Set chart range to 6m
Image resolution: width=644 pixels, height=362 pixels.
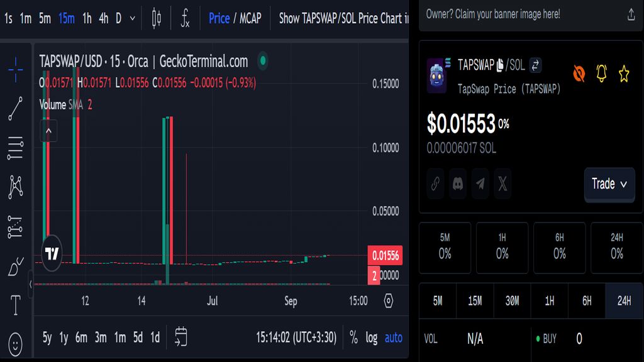click(81, 337)
